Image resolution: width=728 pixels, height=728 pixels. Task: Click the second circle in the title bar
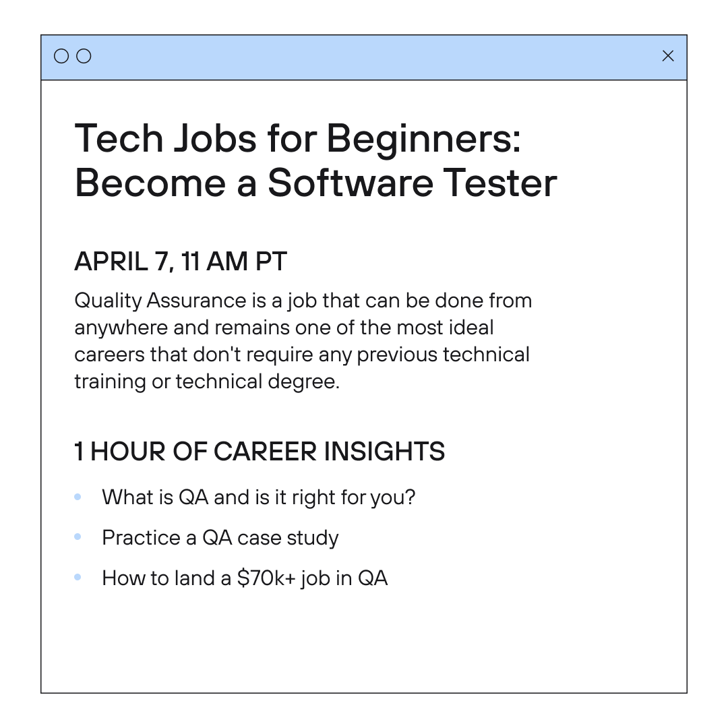(x=84, y=56)
